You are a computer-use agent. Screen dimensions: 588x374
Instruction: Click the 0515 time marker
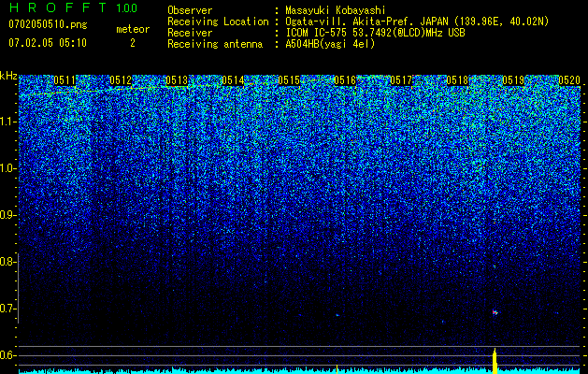click(x=289, y=80)
